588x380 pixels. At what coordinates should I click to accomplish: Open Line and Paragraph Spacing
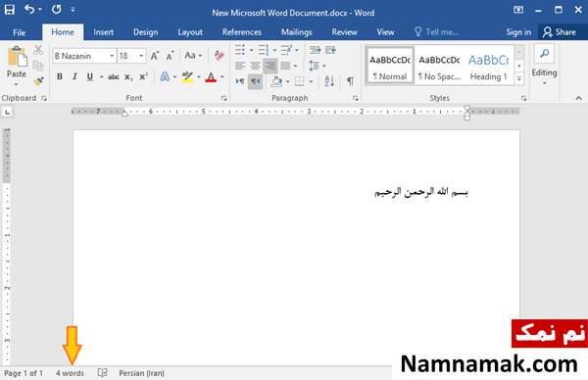point(315,66)
